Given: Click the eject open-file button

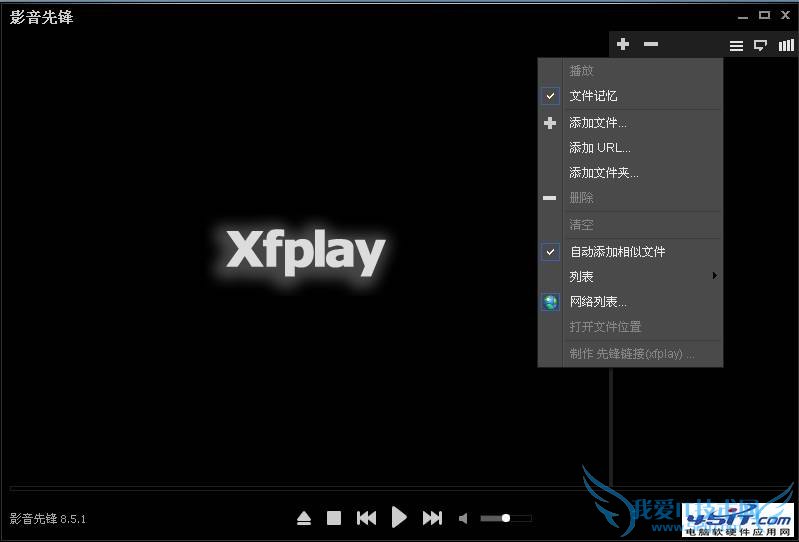Looking at the screenshot, I should point(304,519).
